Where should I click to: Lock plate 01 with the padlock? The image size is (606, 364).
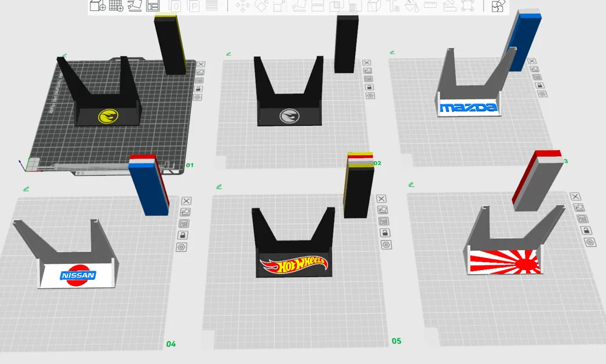coord(198,88)
